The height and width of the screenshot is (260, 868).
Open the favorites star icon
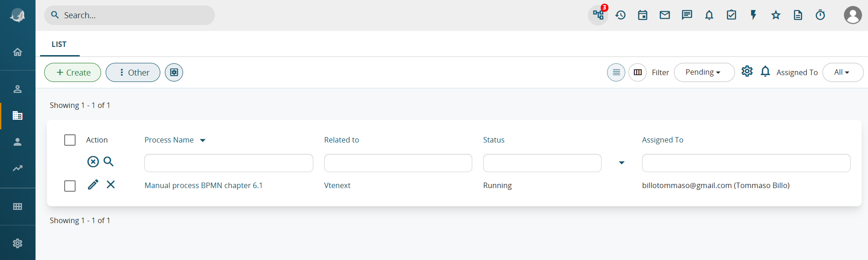tap(776, 15)
